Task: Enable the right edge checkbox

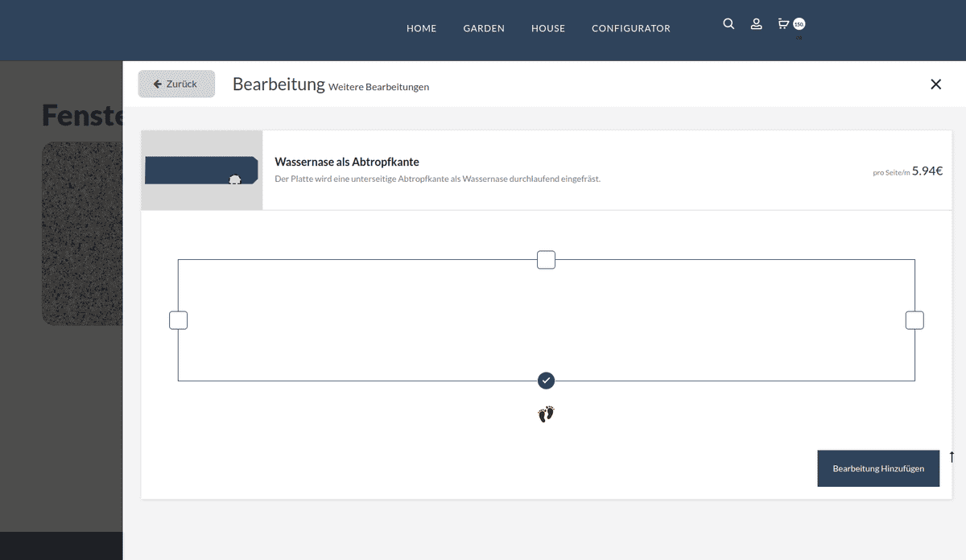Action: click(x=914, y=320)
